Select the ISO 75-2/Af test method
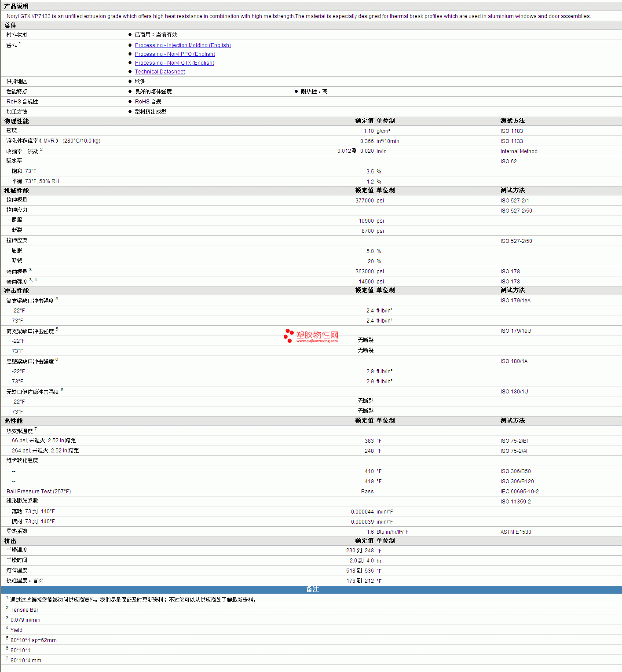 514,451
